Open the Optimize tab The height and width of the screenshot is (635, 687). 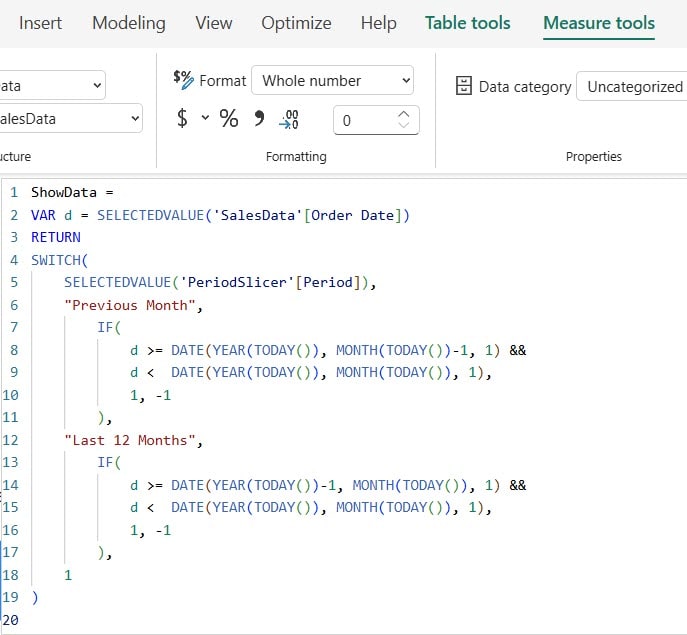coord(296,23)
